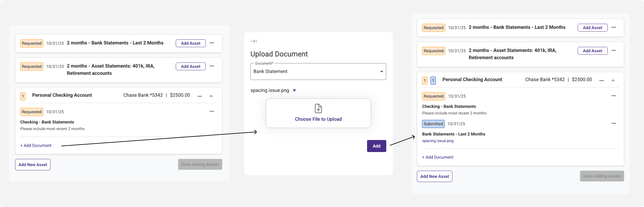Click Add Asset on left Bank Statements row
This screenshot has width=644, height=207.
tap(190, 43)
